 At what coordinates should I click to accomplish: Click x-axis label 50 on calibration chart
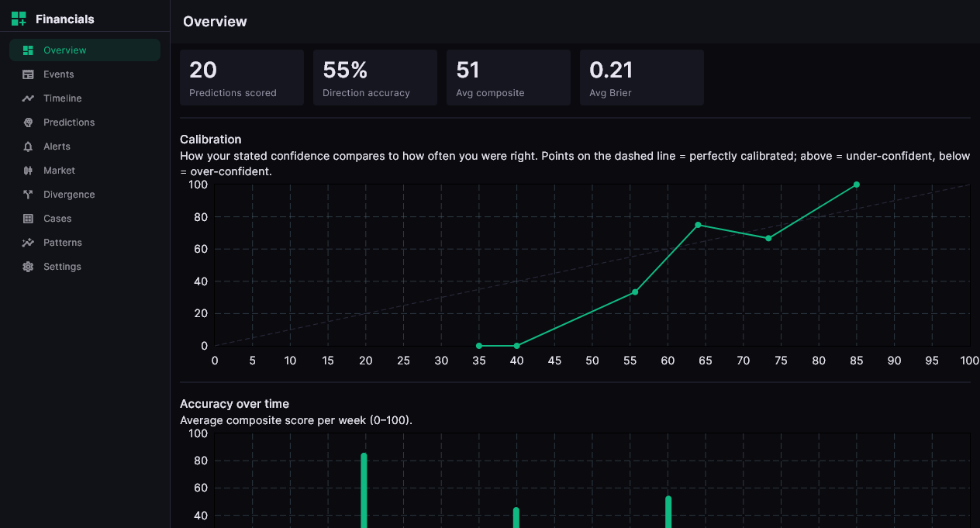[592, 361]
